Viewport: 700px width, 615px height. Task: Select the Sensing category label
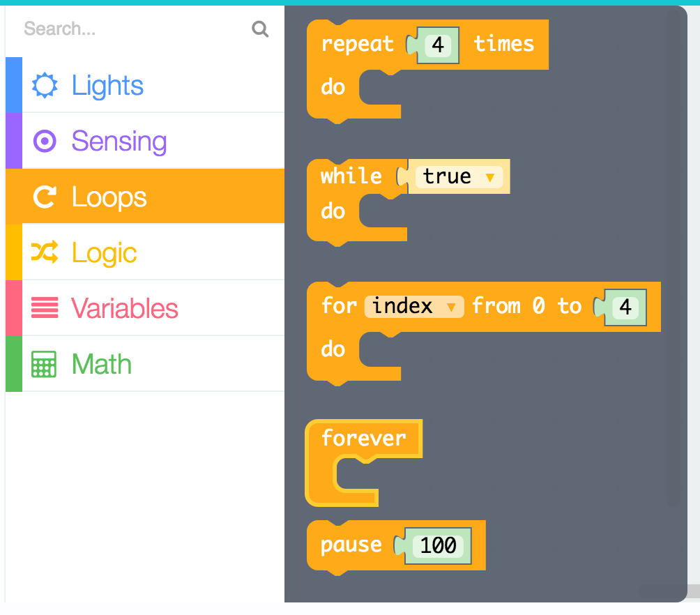119,142
